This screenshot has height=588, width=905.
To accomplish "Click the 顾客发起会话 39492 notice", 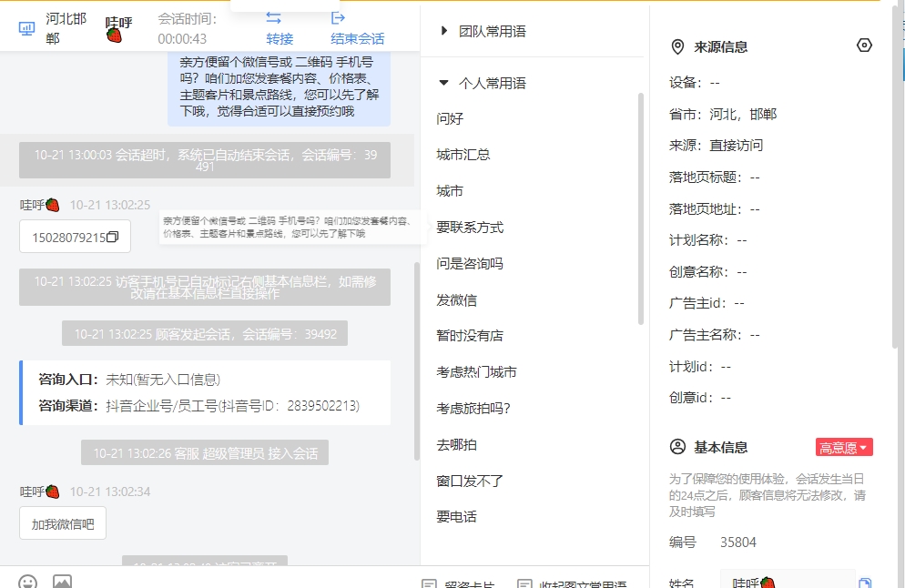I will pyautogui.click(x=205, y=333).
